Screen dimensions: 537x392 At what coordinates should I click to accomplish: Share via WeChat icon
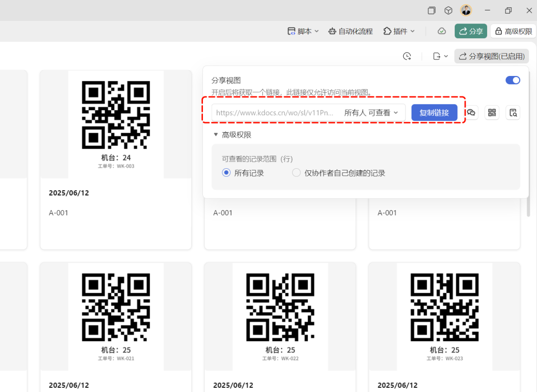[471, 113]
